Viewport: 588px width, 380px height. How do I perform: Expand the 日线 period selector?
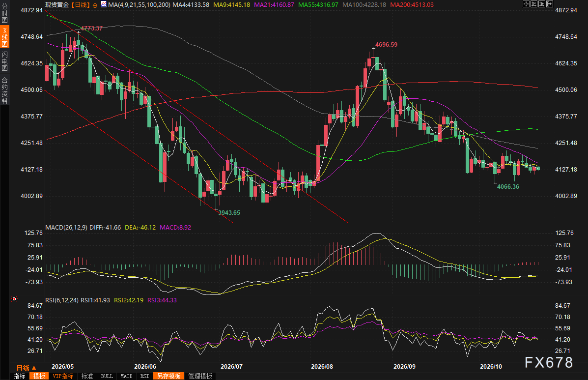coord(26,368)
